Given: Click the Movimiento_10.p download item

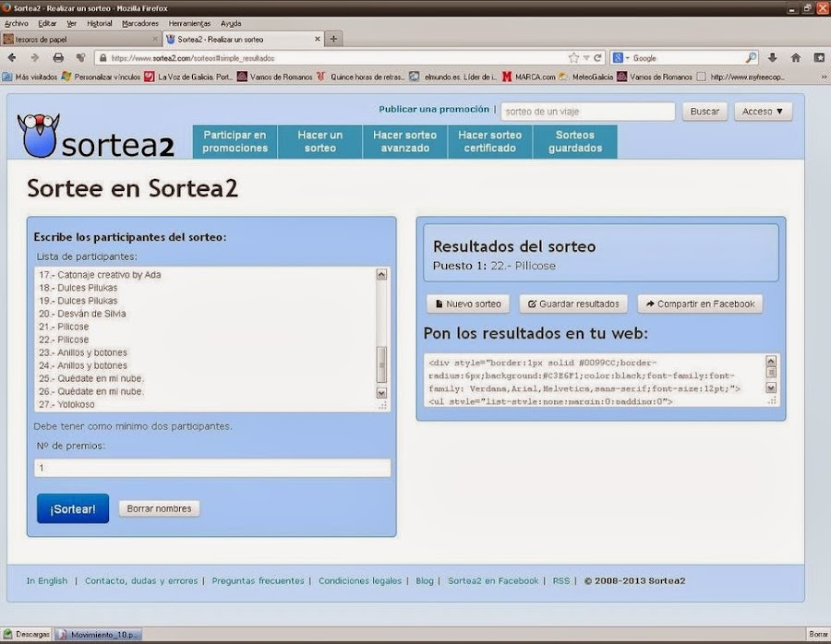Looking at the screenshot, I should [x=99, y=635].
